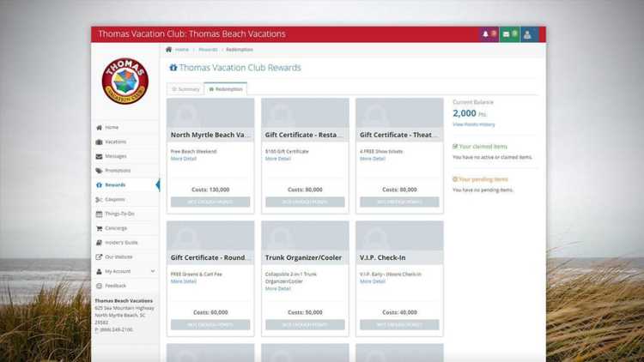This screenshot has width=644, height=362.
Task: Switch to the Summary tab
Action: (x=185, y=89)
